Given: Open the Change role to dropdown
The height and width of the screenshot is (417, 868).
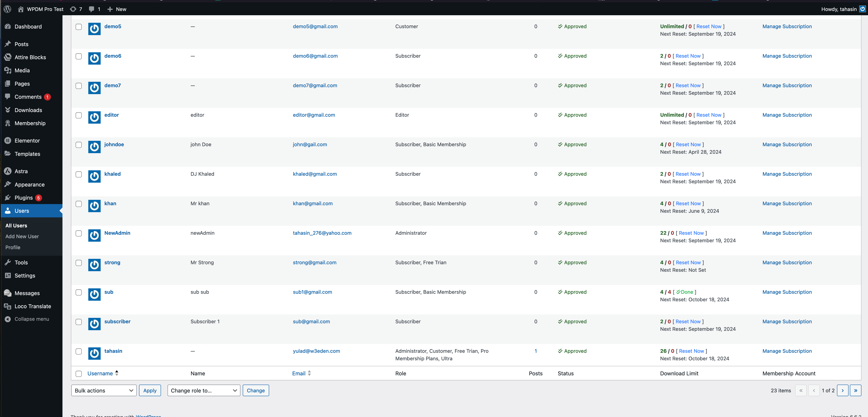Looking at the screenshot, I should (x=204, y=390).
